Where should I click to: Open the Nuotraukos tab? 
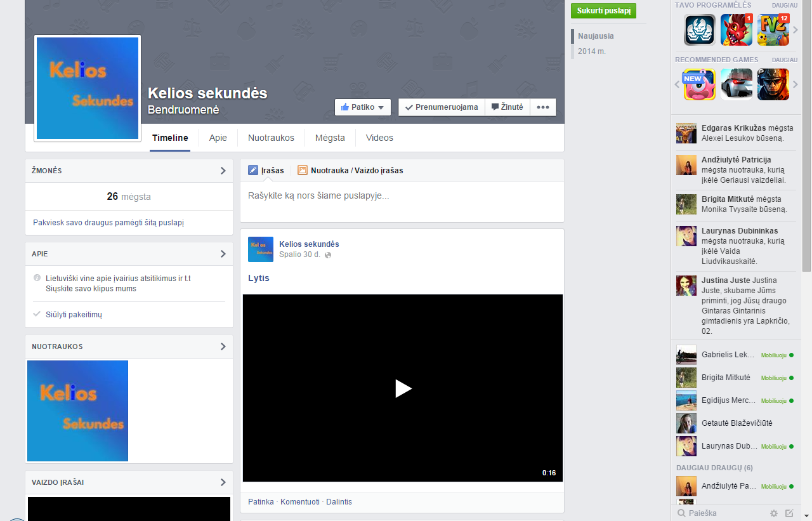(271, 138)
